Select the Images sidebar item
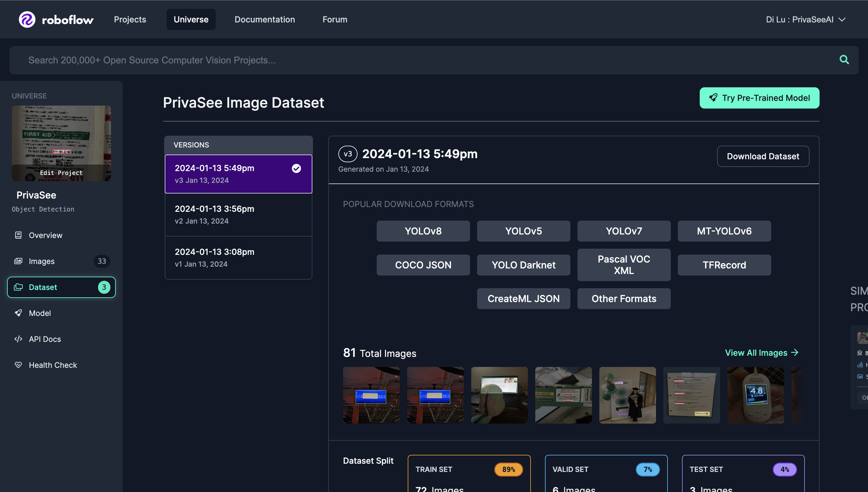 point(61,261)
